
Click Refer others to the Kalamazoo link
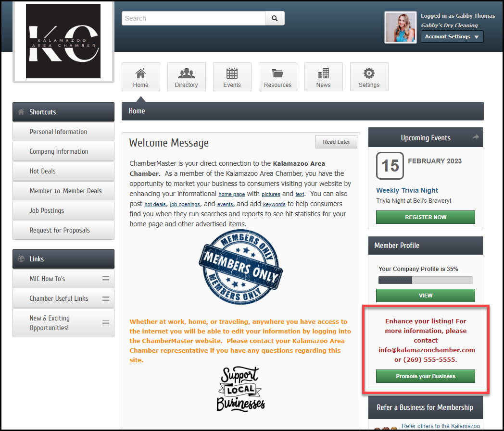click(x=441, y=426)
